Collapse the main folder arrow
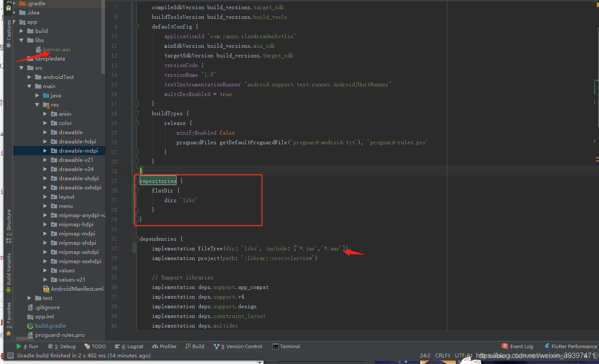Viewport: 599px width, 364px height. pos(29,86)
